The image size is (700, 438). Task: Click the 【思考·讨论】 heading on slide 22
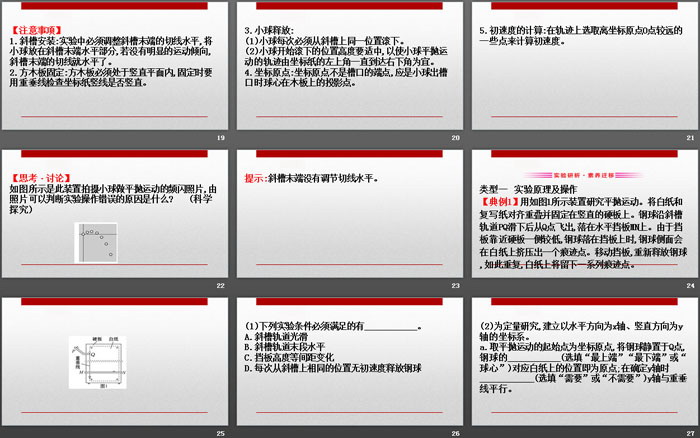click(x=40, y=178)
